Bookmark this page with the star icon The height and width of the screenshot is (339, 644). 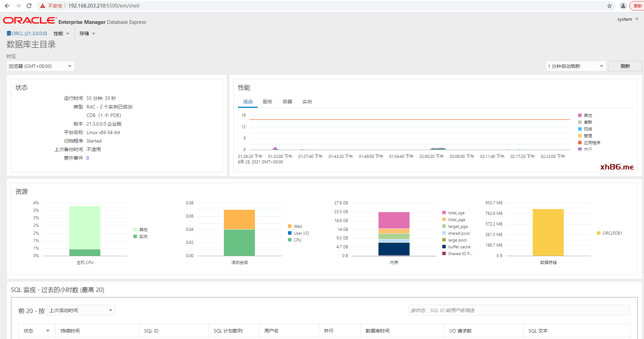pos(610,6)
